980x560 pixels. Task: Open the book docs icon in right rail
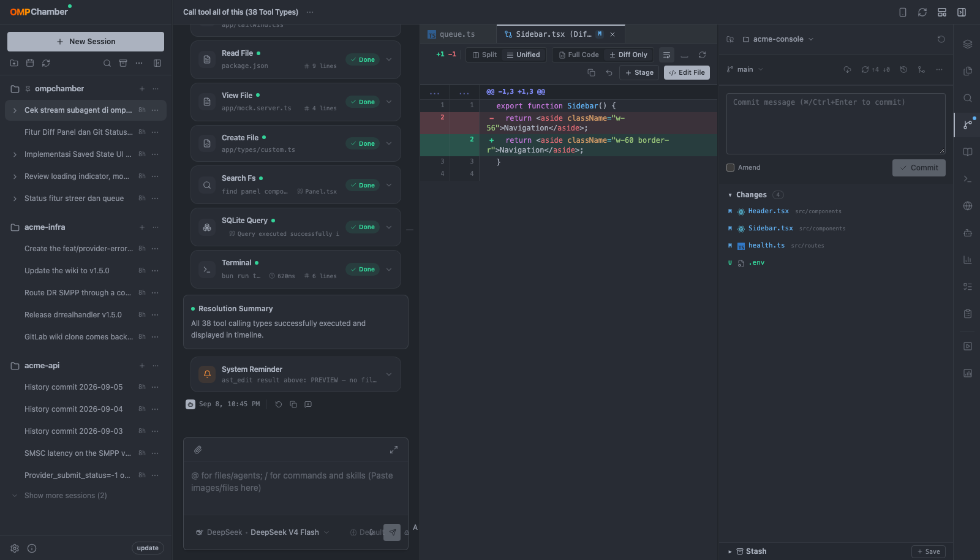pyautogui.click(x=968, y=152)
